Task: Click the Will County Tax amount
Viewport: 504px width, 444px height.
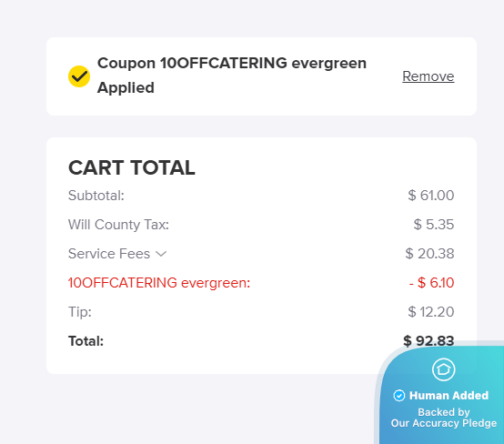Action: pyautogui.click(x=434, y=225)
